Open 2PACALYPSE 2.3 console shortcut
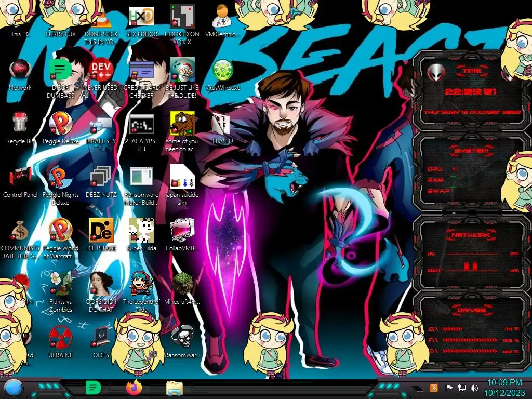This screenshot has width=532, height=399. coord(141,132)
